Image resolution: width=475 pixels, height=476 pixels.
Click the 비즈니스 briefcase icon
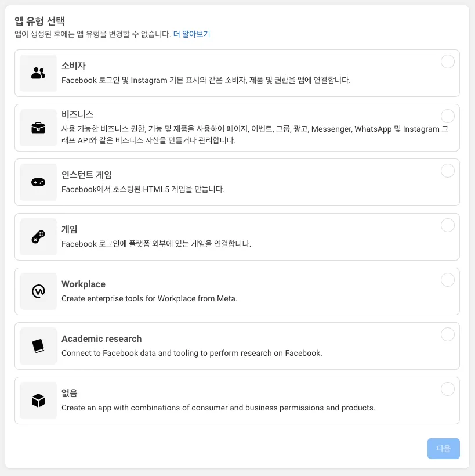pos(38,128)
